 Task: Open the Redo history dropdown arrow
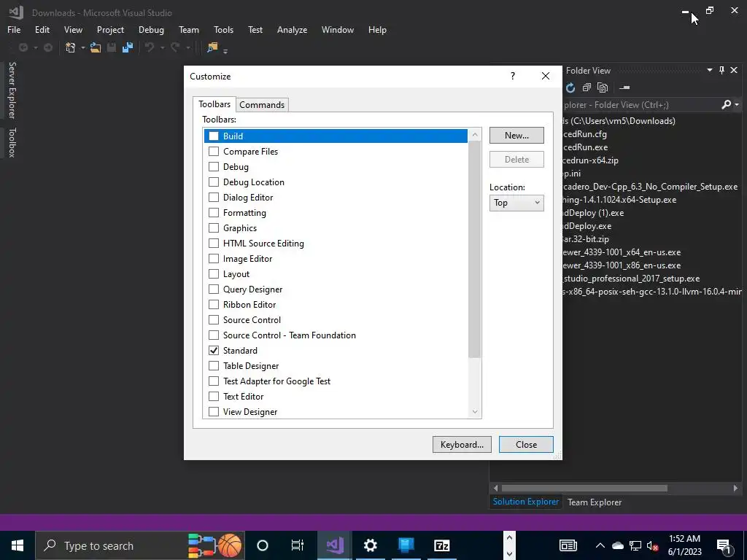pyautogui.click(x=187, y=48)
